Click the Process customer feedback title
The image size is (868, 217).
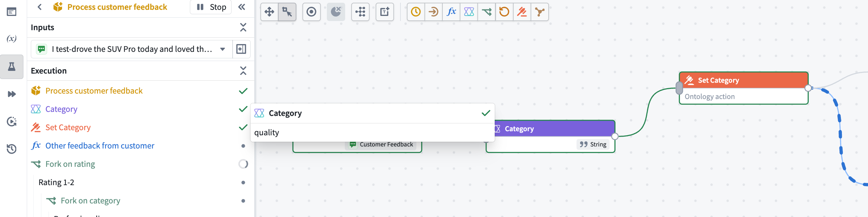click(117, 7)
